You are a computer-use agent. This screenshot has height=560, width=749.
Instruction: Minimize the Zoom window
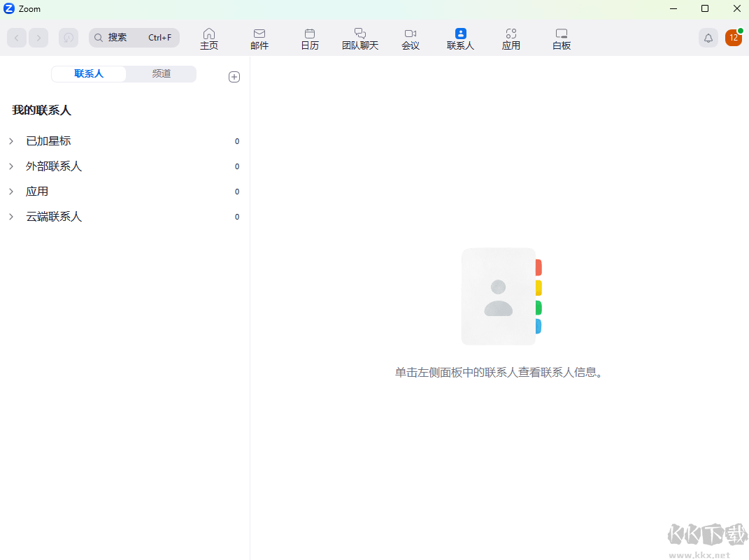[673, 8]
